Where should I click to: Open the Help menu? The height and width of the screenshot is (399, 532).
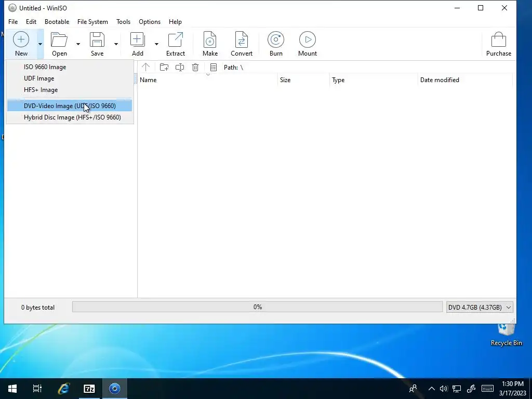(175, 22)
